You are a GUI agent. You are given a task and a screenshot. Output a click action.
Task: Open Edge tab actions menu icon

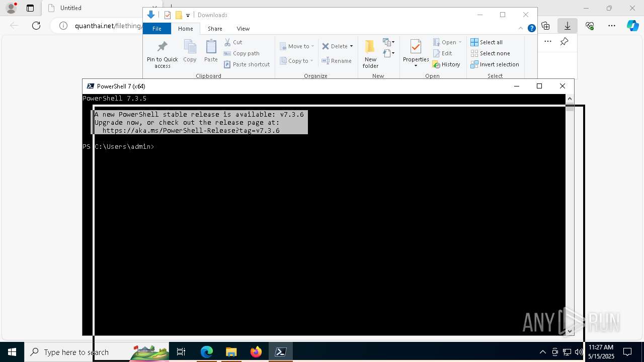[x=30, y=8]
